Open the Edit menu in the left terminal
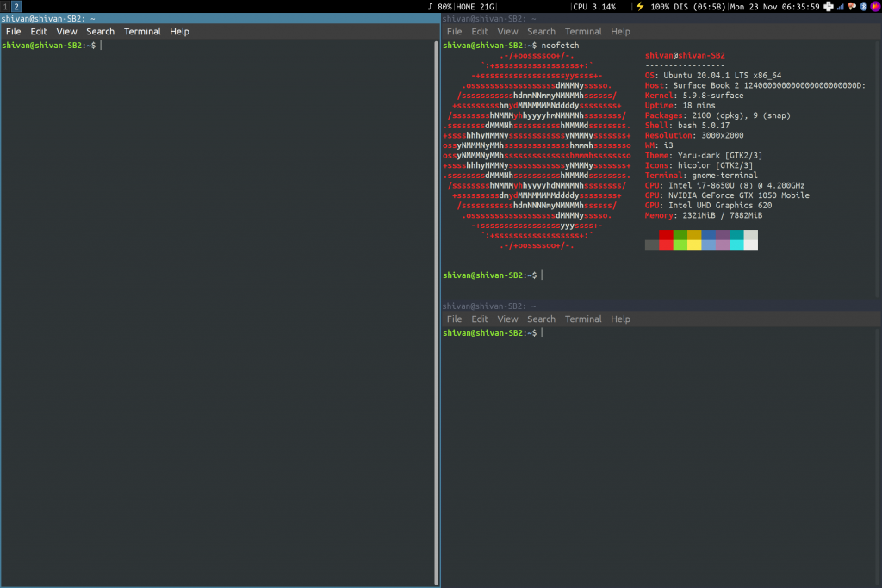Screen dimensions: 882x588 tap(39, 31)
